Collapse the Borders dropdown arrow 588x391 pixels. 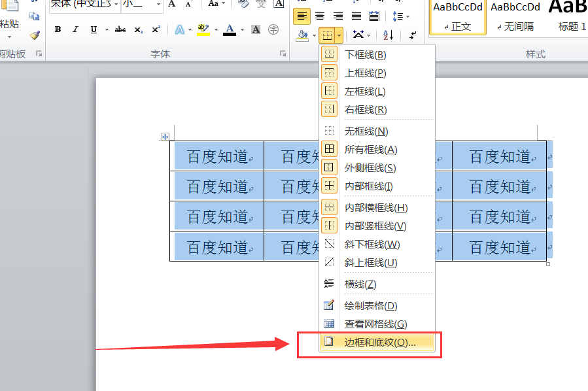pos(339,35)
